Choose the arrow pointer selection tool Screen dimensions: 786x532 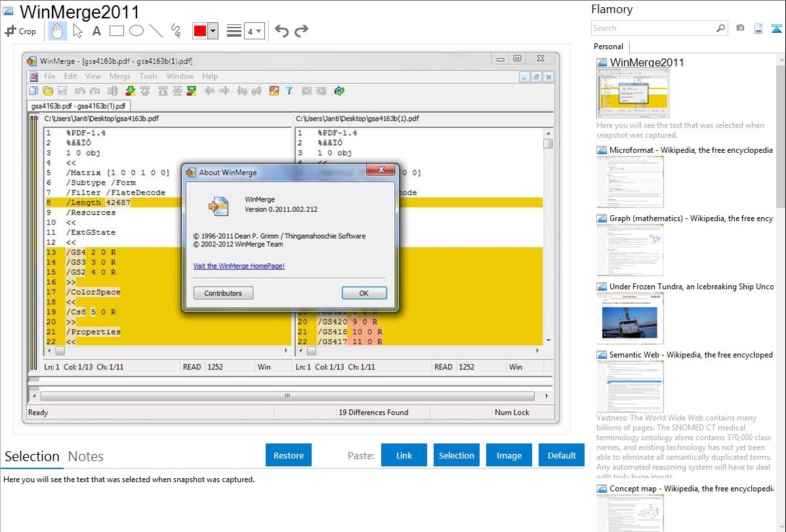(x=77, y=31)
